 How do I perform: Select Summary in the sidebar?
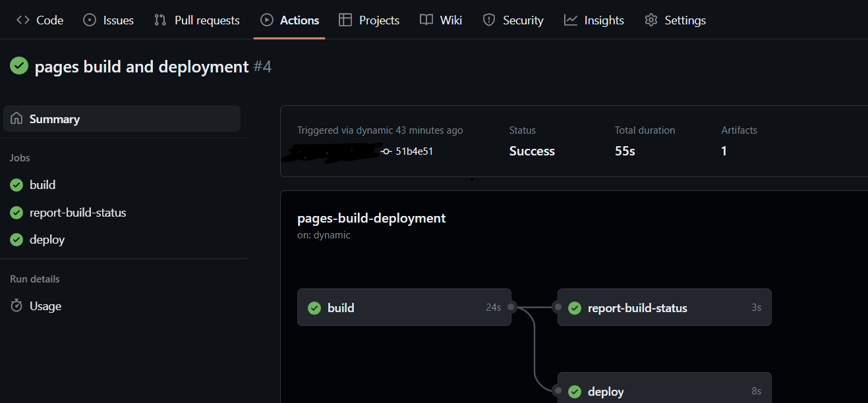tap(122, 119)
